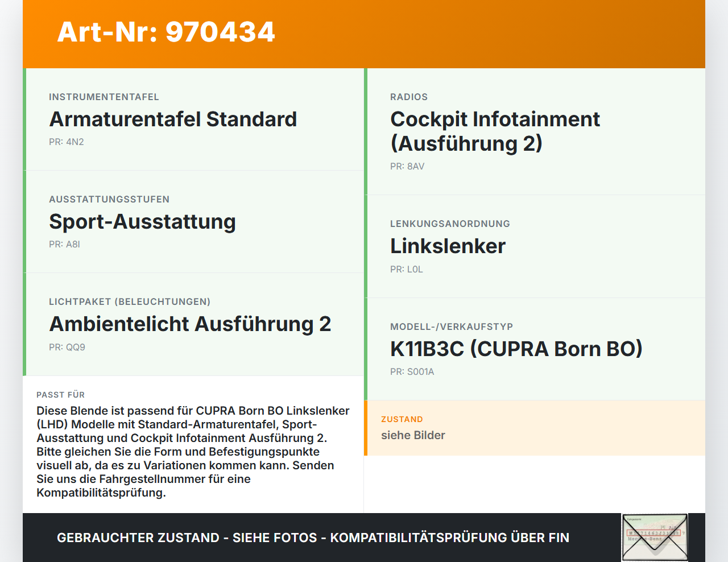Image resolution: width=728 pixels, height=562 pixels.
Task: Expand the PASST FÜR description section
Action: [x=193, y=444]
